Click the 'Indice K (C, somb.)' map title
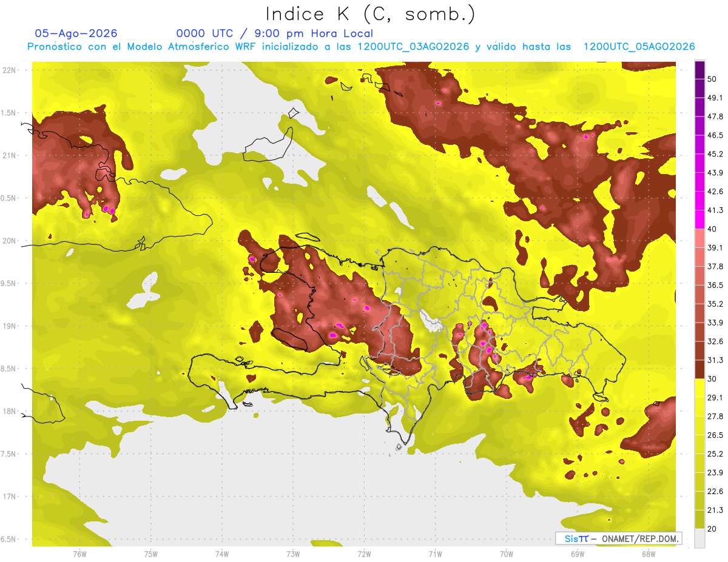This screenshot has height=562, width=728. (371, 14)
